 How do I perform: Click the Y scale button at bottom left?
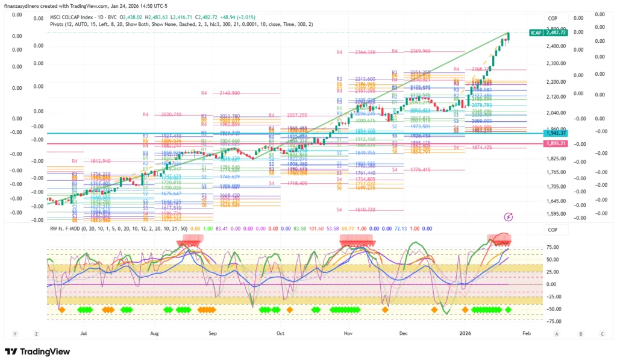click(15, 333)
